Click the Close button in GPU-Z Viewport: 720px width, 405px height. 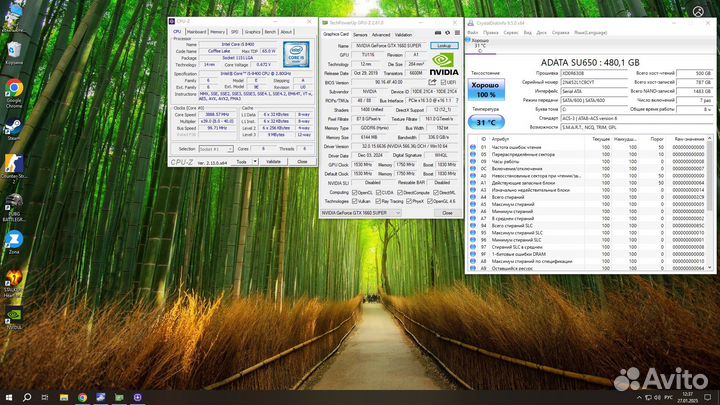[x=447, y=213]
